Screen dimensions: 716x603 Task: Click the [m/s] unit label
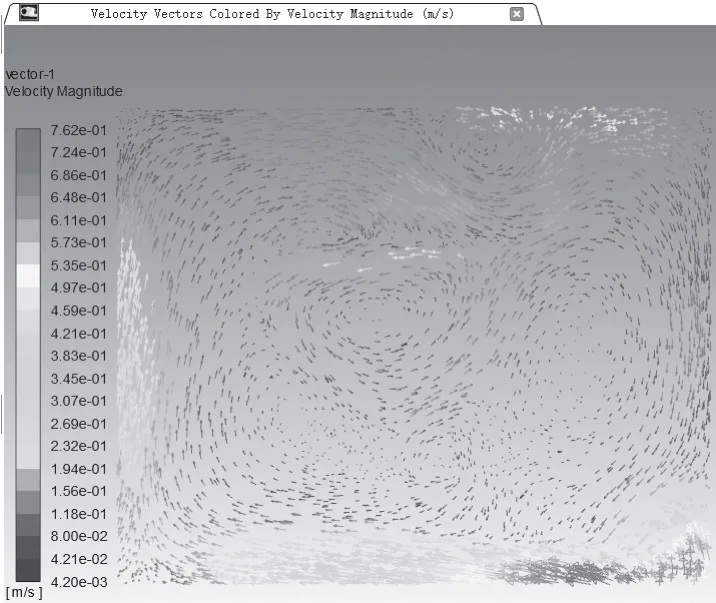coord(24,593)
